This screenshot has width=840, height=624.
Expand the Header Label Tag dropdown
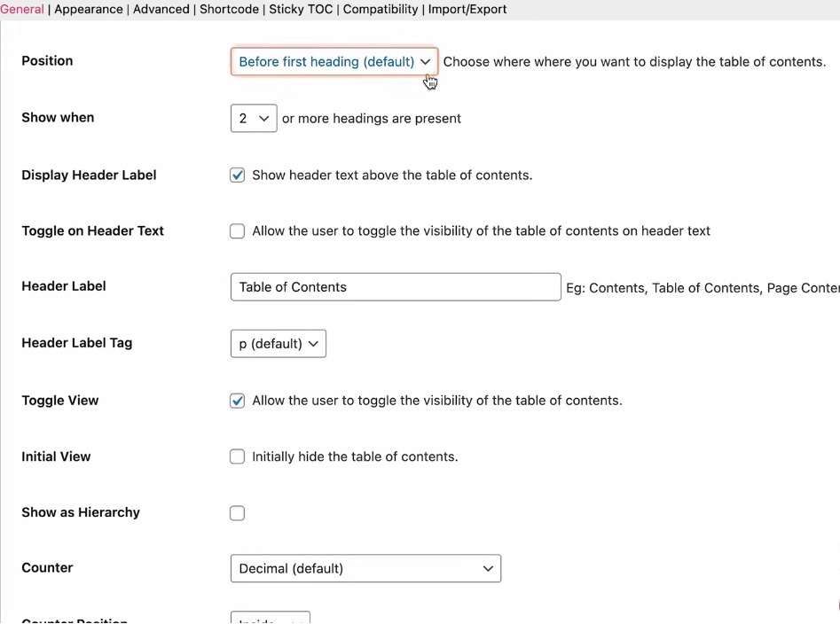click(x=278, y=344)
